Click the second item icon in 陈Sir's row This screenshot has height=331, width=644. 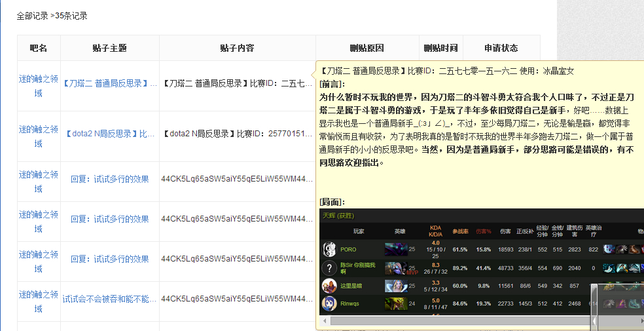click(x=622, y=268)
